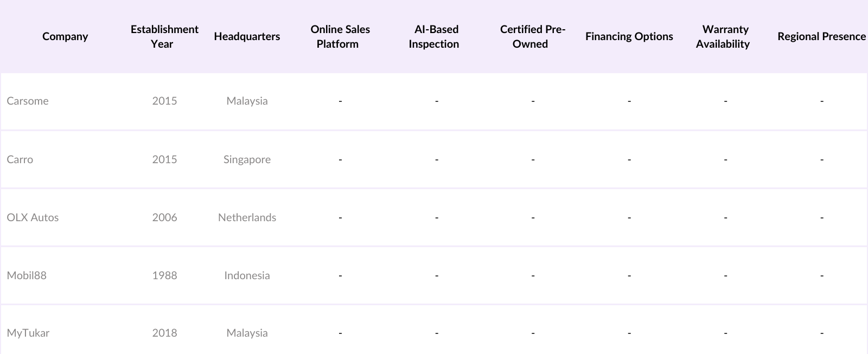This screenshot has height=354, width=868.
Task: Click the 2006 establishment year cell
Action: (x=164, y=217)
